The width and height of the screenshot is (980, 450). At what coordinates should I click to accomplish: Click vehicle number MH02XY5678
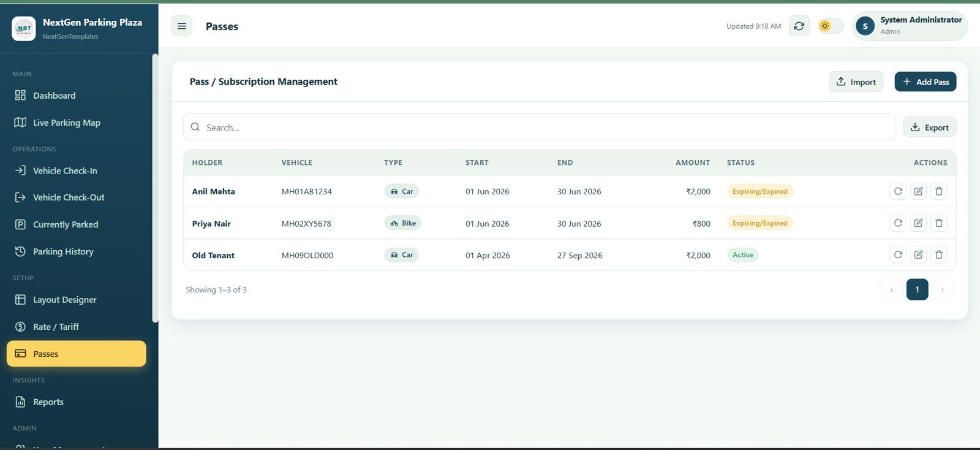[306, 224]
